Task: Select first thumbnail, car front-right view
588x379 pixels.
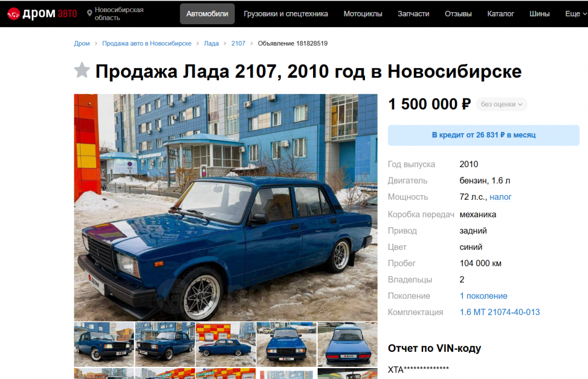Action: 104,344
